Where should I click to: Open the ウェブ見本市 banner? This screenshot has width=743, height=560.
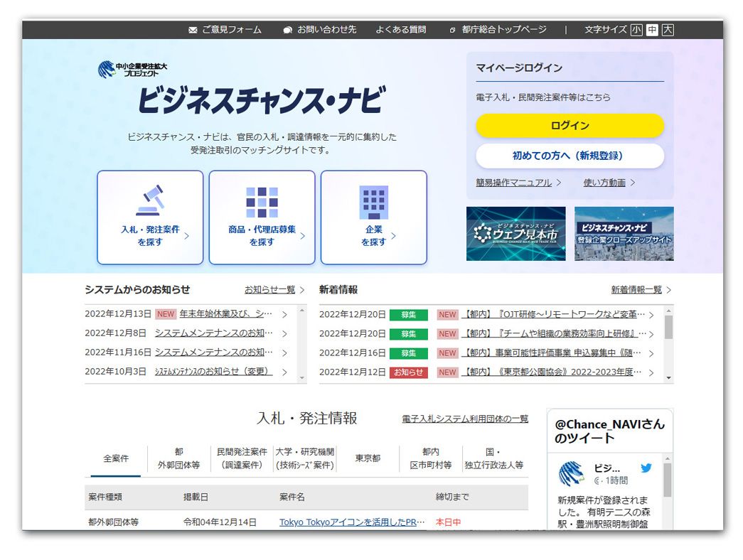[x=515, y=234]
